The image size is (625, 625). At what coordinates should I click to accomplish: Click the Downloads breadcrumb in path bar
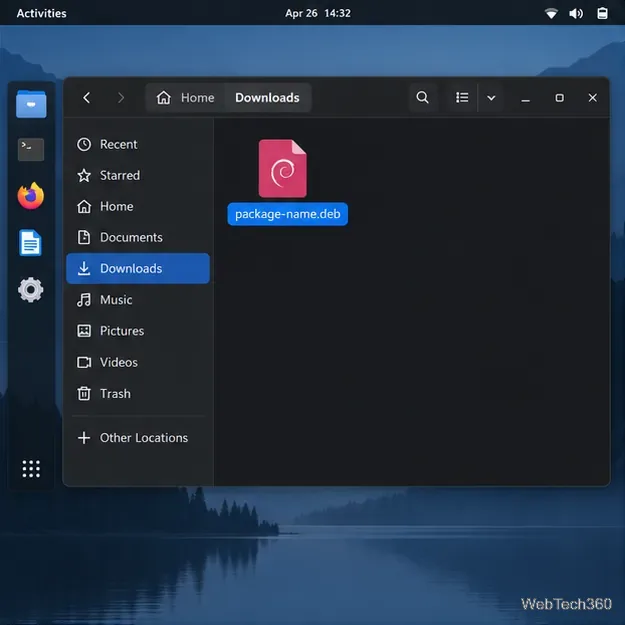point(267,98)
